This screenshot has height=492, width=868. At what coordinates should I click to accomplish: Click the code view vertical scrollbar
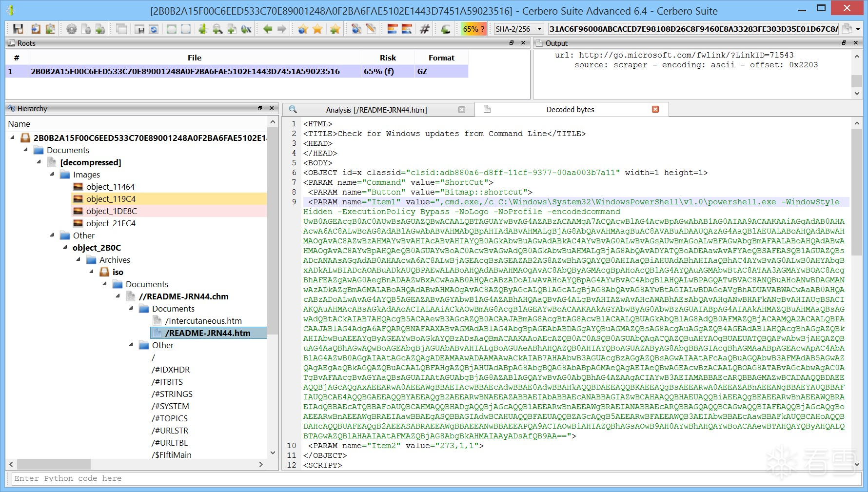tap(857, 295)
